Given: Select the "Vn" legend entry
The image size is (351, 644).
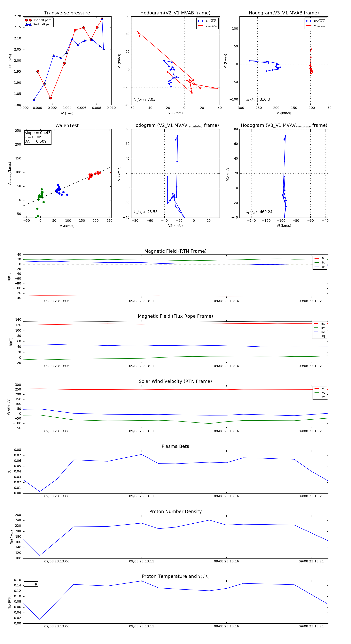Looking at the screenshot, I should pyautogui.click(x=320, y=397).
